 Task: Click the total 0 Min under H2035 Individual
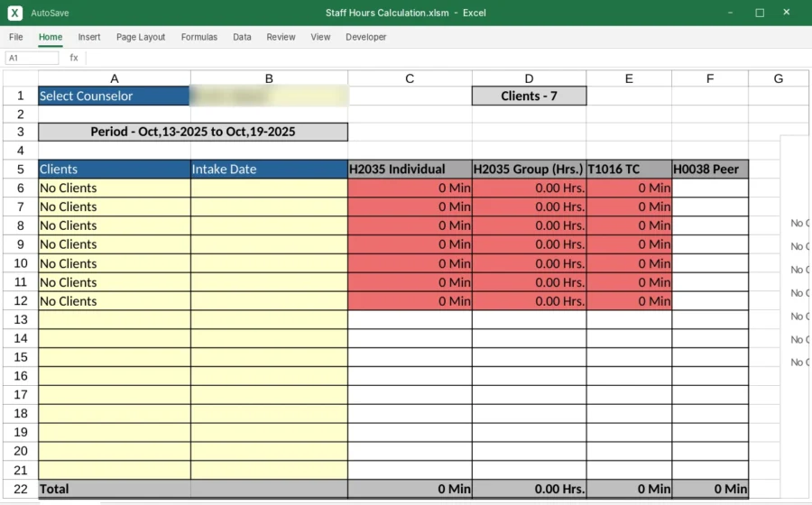click(410, 489)
